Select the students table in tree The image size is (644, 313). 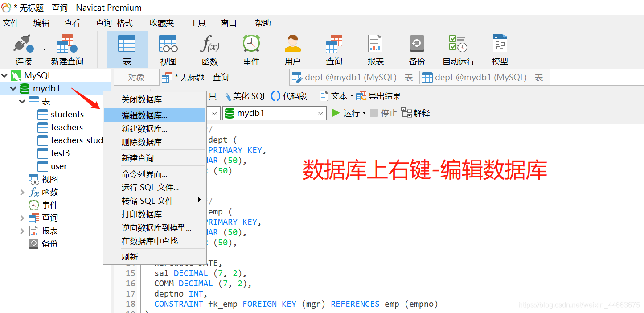coord(61,115)
